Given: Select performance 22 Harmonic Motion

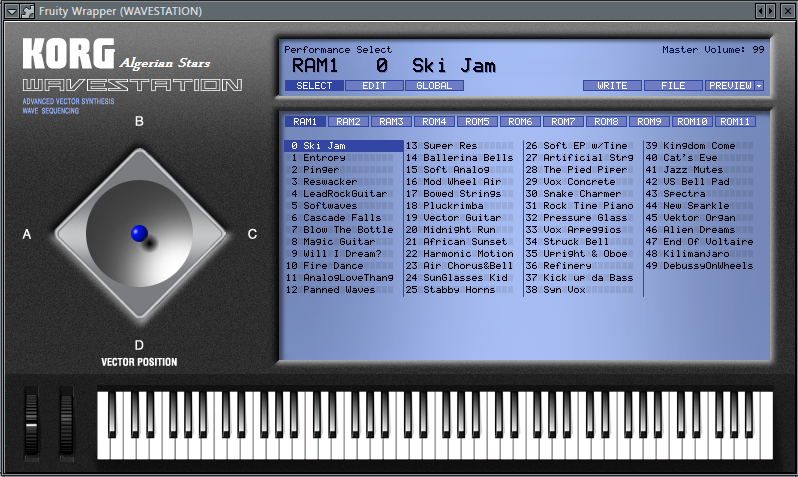Looking at the screenshot, I should tap(463, 254).
